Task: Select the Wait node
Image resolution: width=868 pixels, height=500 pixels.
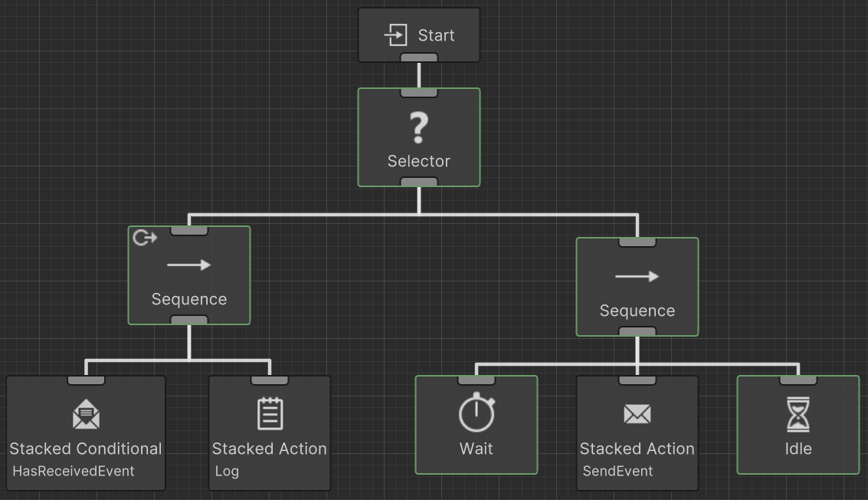Action: tap(476, 425)
